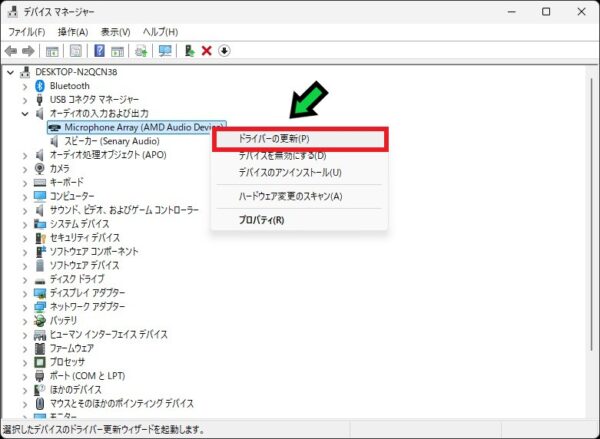The height and width of the screenshot is (439, 600).
Task: Click the show/hide console tree toolbar icon
Action: pyautogui.click(x=52, y=51)
